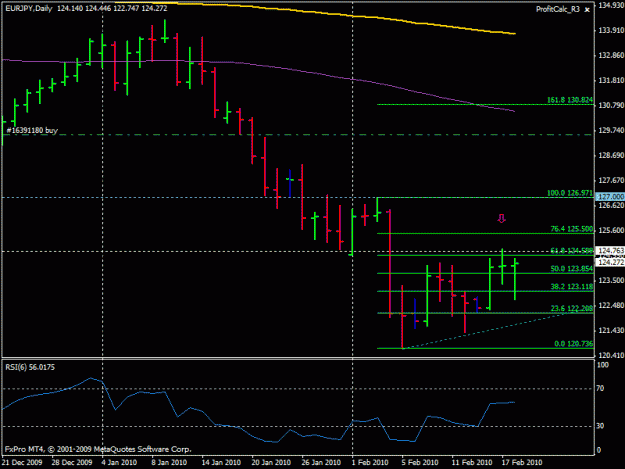Click the 4 Jan 2010 date label
Image resolution: width=625 pixels, height=469 pixels.
tap(119, 462)
